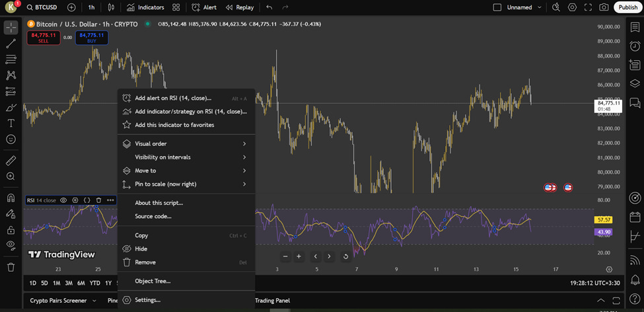Toggle lock all drawings

point(11,230)
